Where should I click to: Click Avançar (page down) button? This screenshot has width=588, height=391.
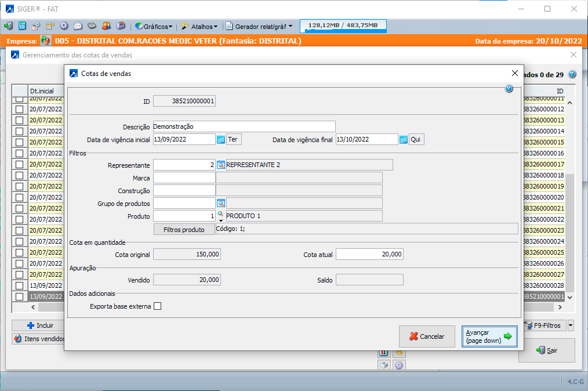point(489,336)
